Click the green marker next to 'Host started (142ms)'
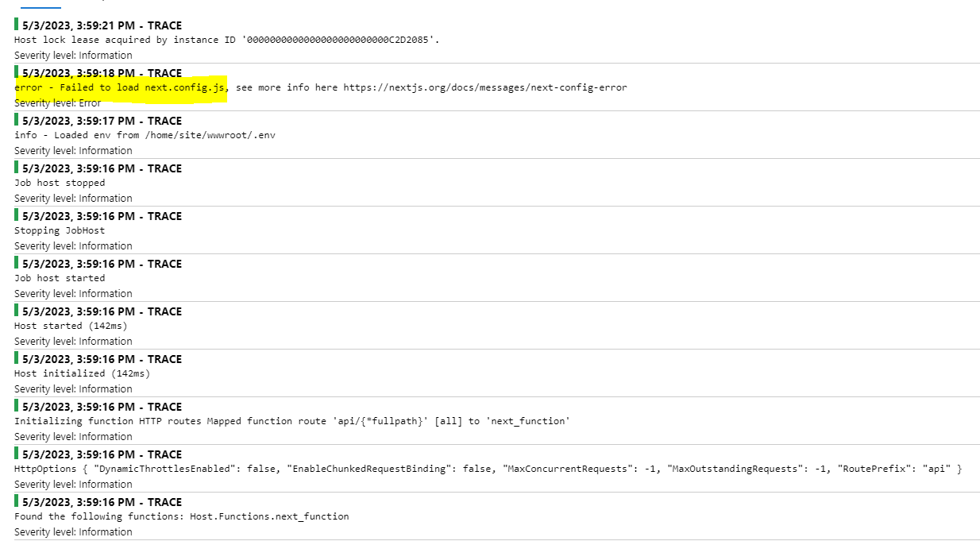The image size is (980, 541). coord(17,311)
